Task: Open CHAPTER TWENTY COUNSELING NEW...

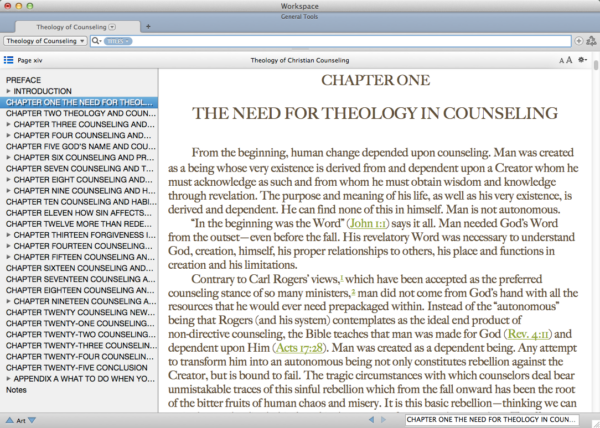Action: (x=80, y=312)
